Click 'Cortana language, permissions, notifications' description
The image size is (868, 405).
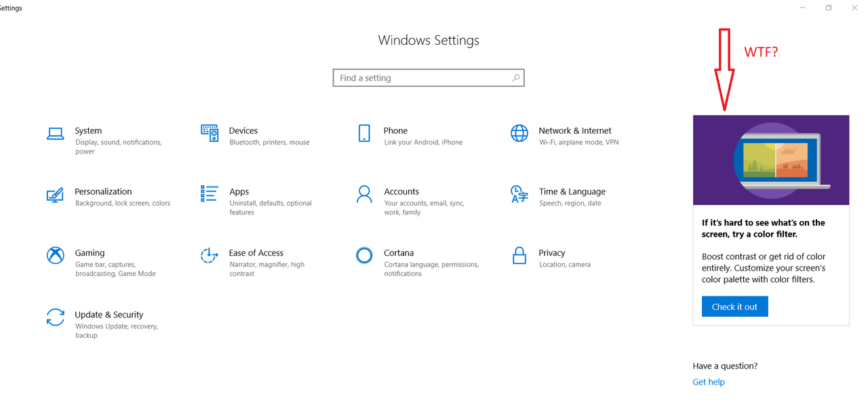[431, 269]
